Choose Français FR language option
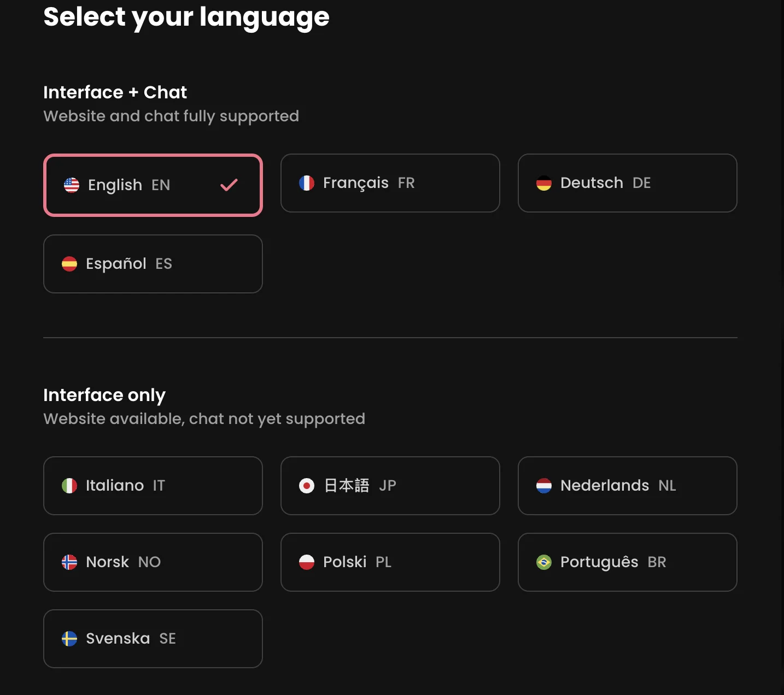The width and height of the screenshot is (784, 695). pyautogui.click(x=390, y=183)
